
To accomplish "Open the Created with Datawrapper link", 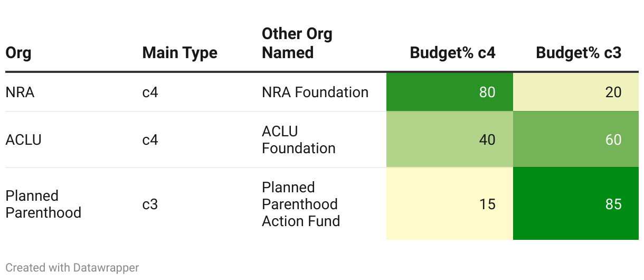I will click(x=72, y=268).
